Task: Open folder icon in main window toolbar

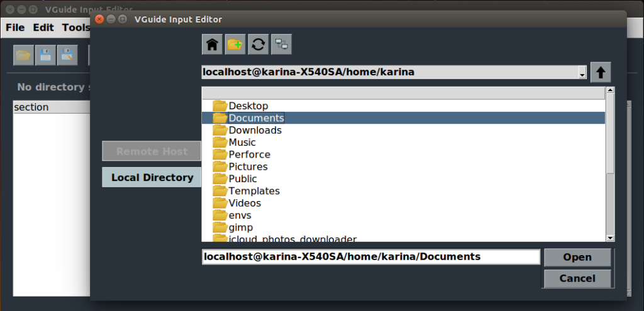Action: tap(23, 55)
